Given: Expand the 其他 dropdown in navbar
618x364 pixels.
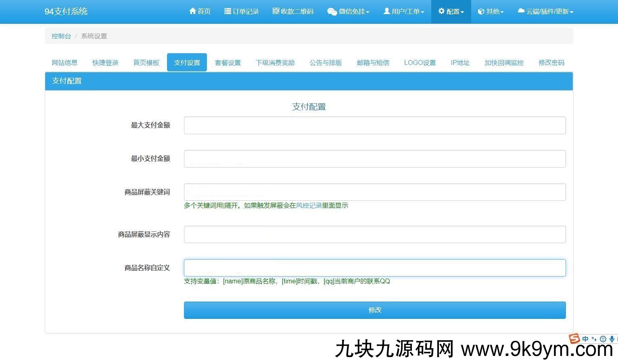Looking at the screenshot, I should pos(491,12).
